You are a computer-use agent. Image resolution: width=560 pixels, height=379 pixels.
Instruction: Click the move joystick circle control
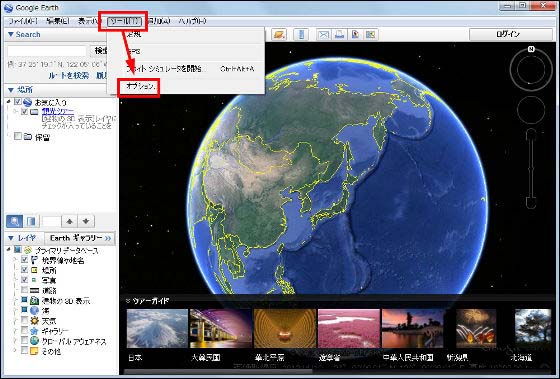click(531, 110)
